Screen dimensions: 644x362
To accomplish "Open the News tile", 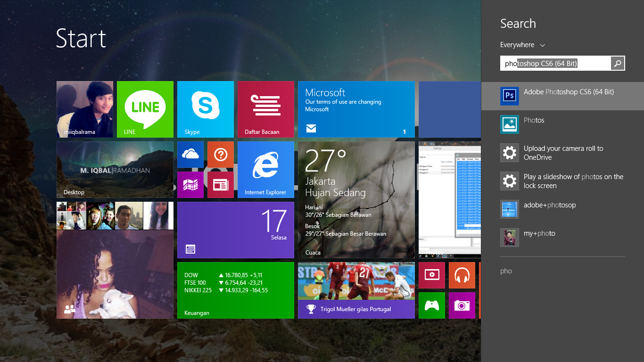I will point(221,185).
